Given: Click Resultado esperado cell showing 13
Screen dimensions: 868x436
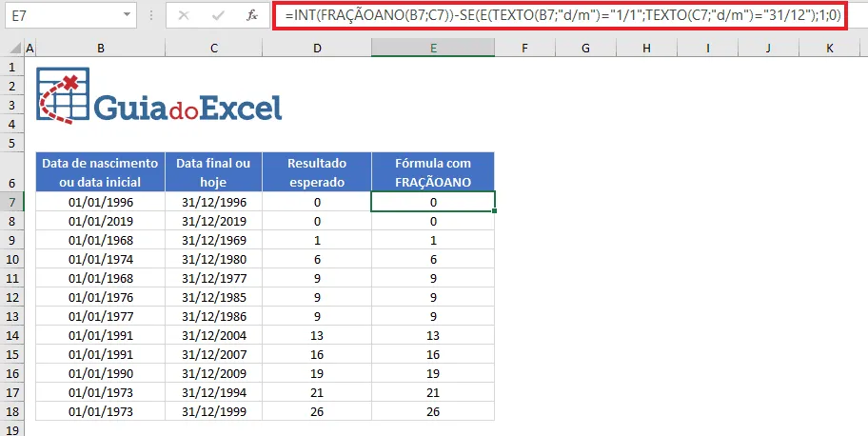Looking at the screenshot, I should click(x=317, y=335).
